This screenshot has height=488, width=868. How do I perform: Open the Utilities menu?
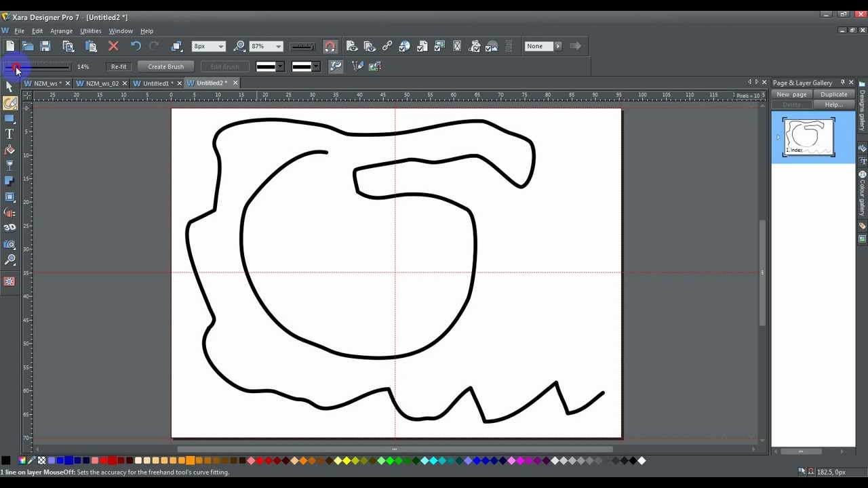coord(90,30)
